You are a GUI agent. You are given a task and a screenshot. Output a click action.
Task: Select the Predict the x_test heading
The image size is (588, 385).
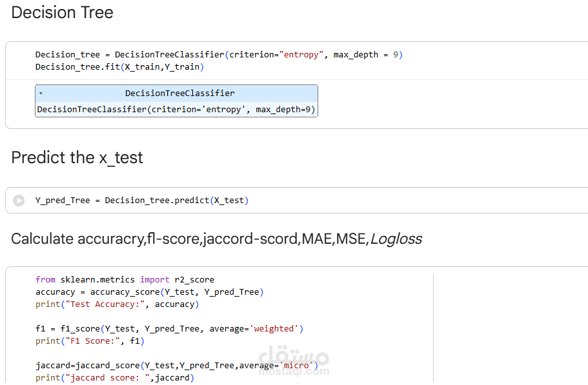(77, 157)
